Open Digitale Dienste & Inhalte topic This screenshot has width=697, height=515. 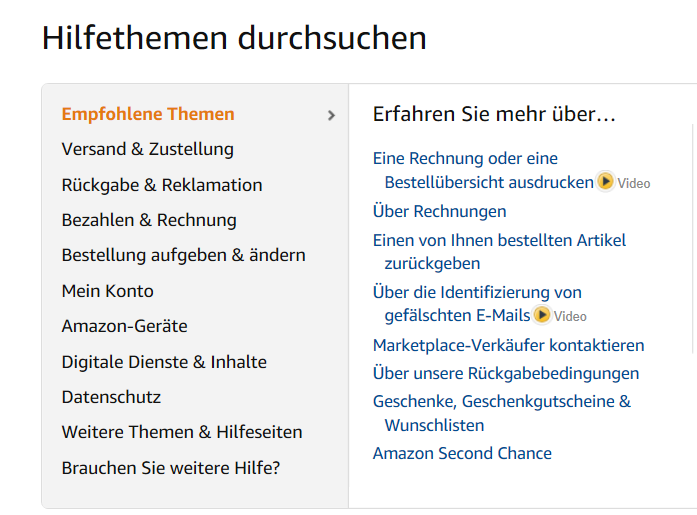164,362
